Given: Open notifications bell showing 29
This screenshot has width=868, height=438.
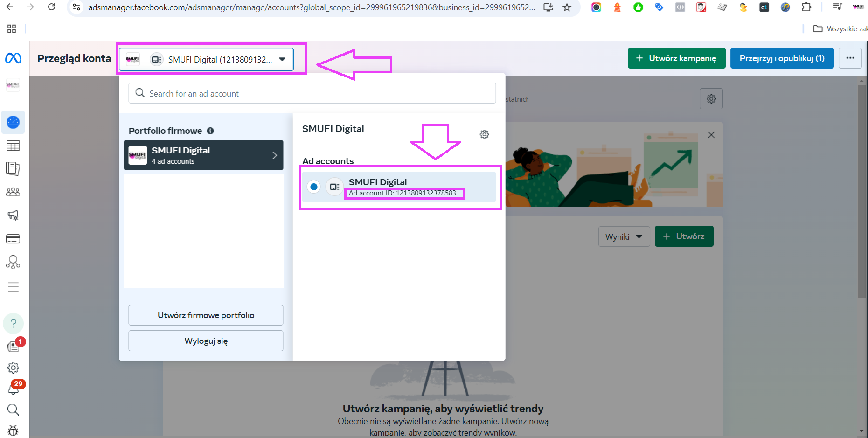Looking at the screenshot, I should coord(14,388).
